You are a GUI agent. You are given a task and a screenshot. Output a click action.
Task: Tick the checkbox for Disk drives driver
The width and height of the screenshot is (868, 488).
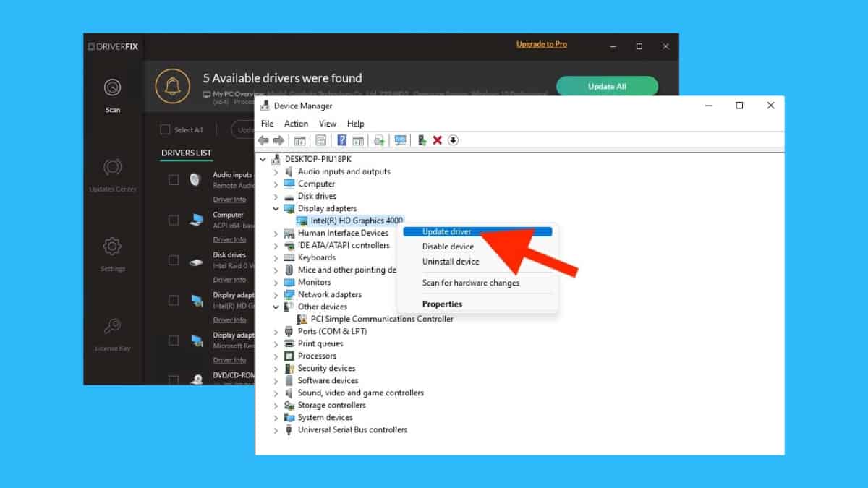[174, 260]
